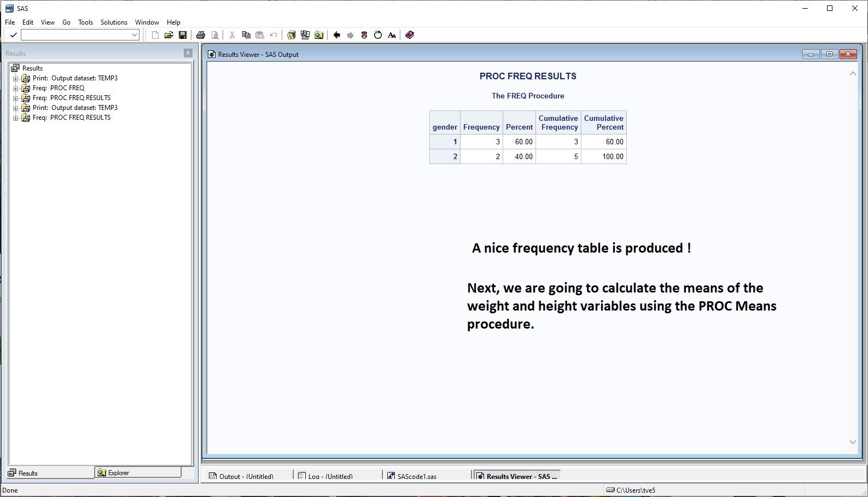Click the checkmark beside the command box
The height and width of the screenshot is (497, 868).
(x=14, y=35)
